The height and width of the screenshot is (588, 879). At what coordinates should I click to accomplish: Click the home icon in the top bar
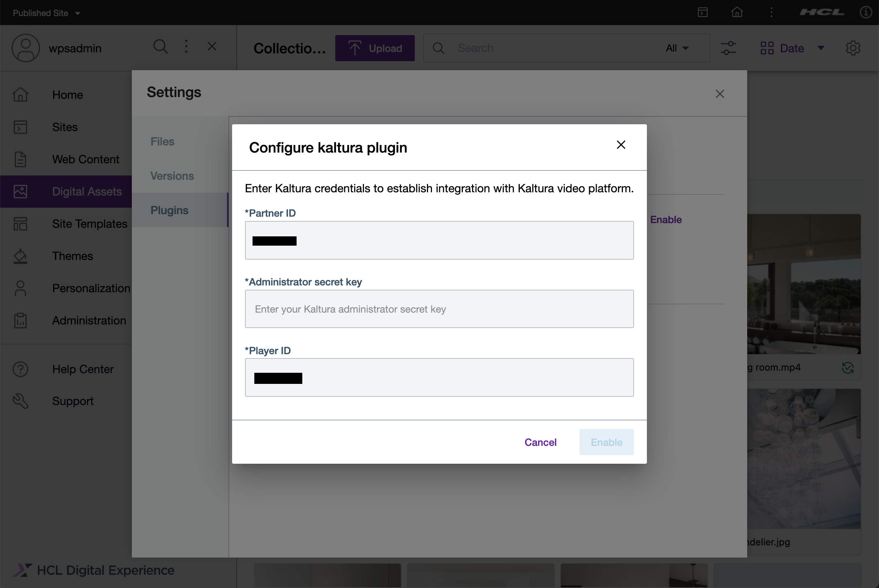coord(736,12)
